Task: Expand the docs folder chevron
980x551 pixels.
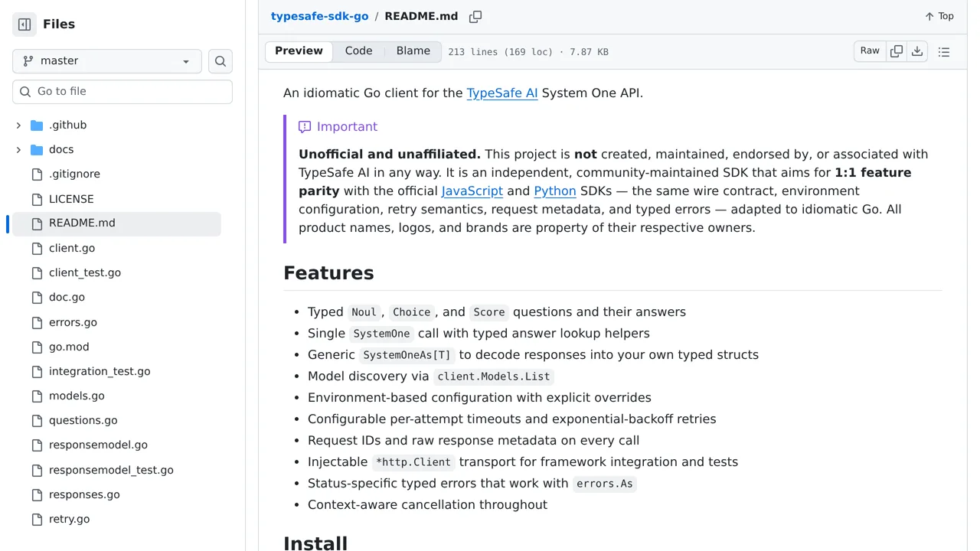Action: [x=18, y=149]
